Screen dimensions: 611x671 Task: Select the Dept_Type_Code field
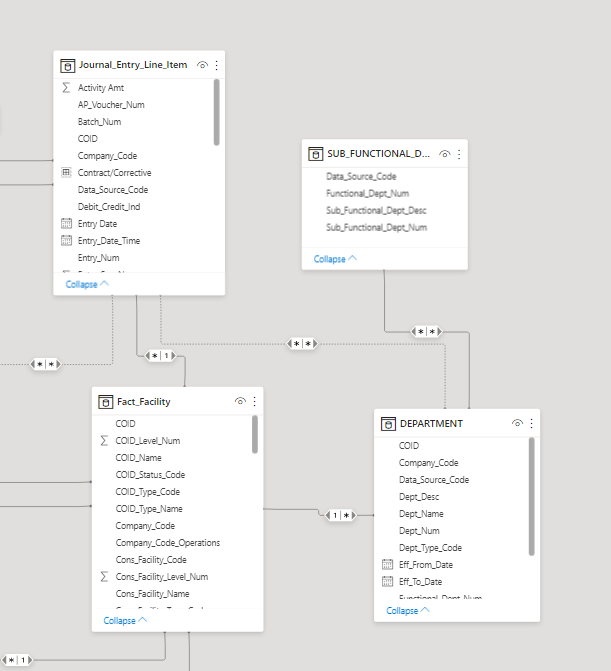point(430,548)
